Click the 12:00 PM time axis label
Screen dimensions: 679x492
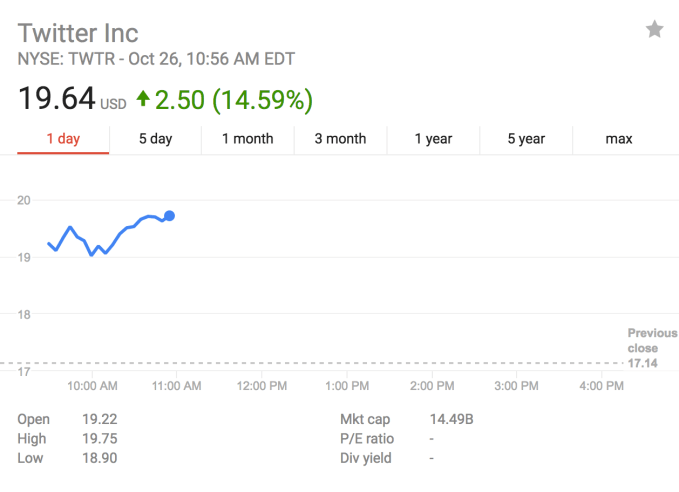coord(264,385)
